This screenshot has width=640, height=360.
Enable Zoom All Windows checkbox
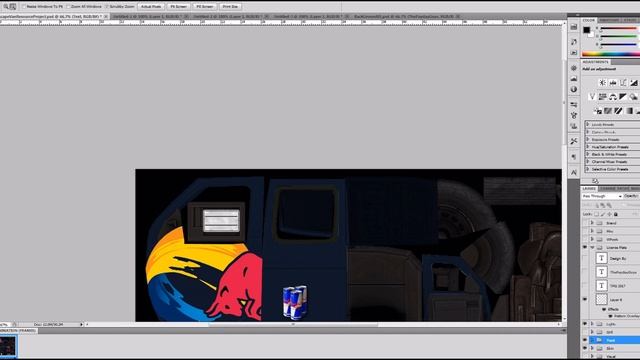(x=69, y=7)
